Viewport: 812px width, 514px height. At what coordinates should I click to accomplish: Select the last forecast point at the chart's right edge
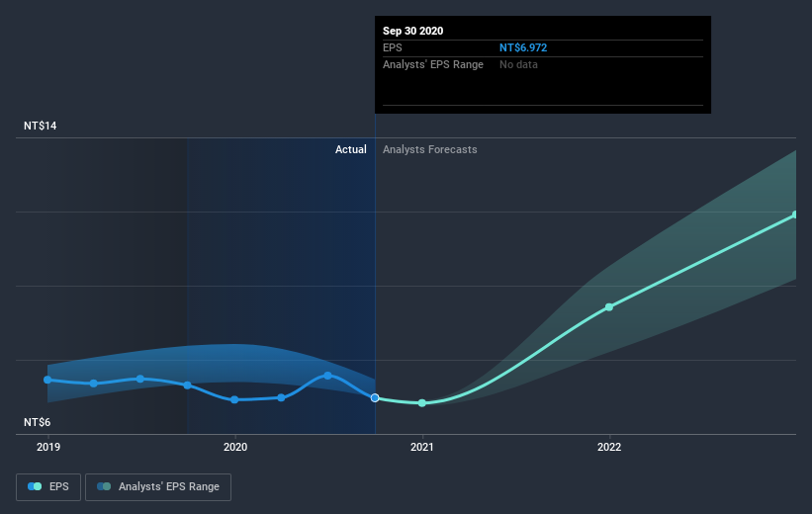point(795,214)
